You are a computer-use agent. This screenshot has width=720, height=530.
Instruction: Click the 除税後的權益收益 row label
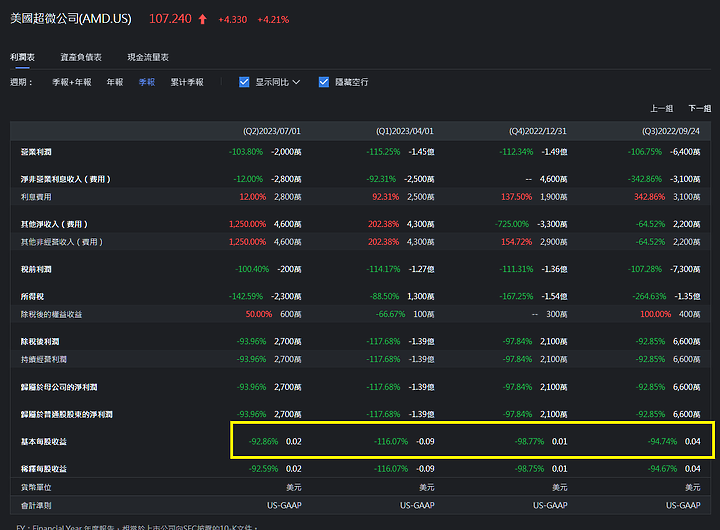coord(51,315)
